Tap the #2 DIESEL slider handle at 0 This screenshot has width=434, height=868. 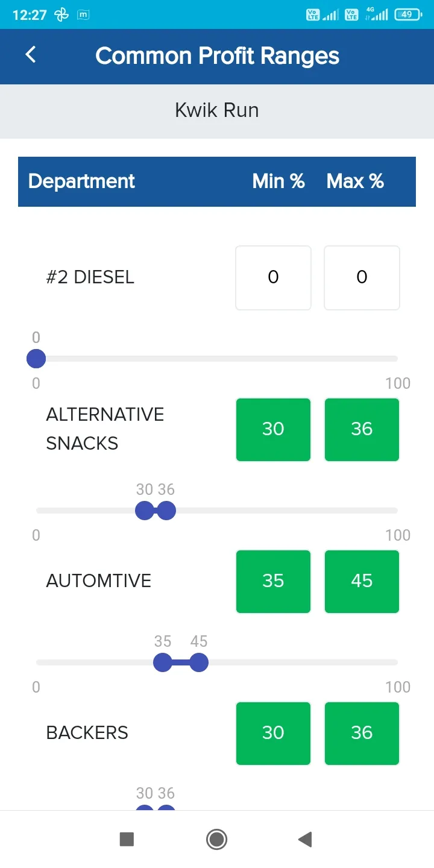[x=36, y=358]
